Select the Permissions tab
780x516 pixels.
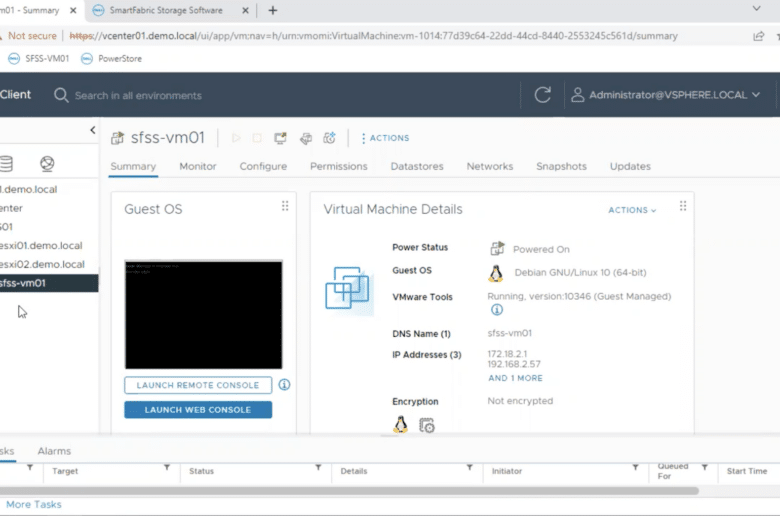pyautogui.click(x=339, y=166)
